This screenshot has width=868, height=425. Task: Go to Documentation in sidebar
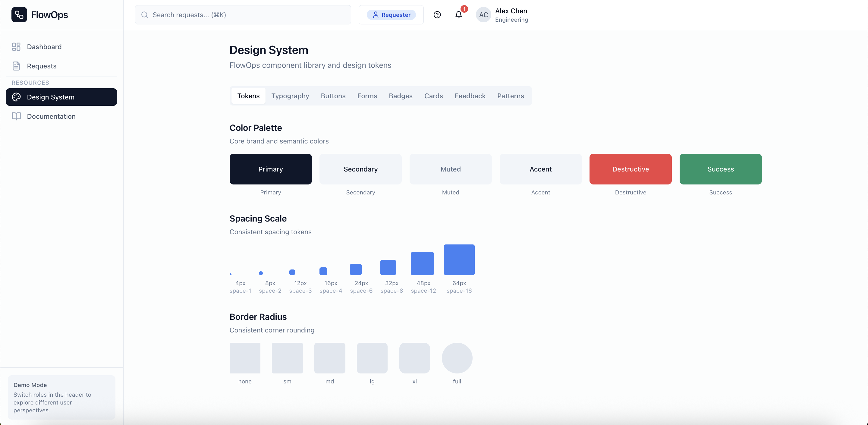click(51, 116)
